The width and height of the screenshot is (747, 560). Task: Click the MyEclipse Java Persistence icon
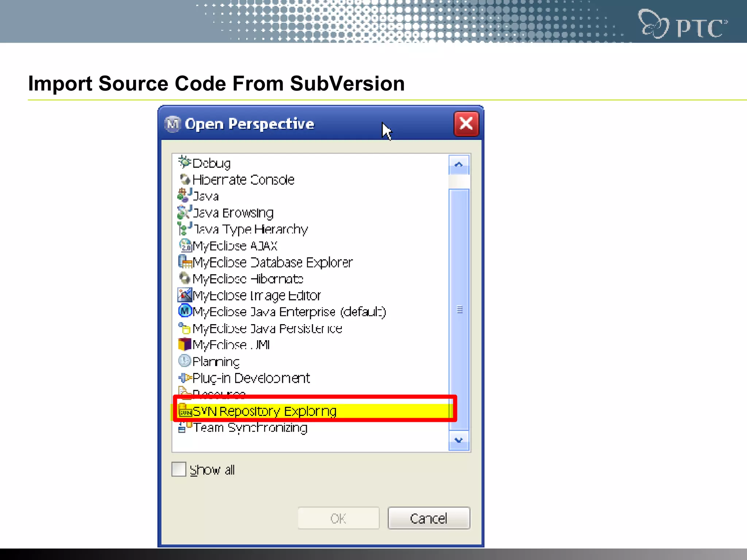coord(185,328)
